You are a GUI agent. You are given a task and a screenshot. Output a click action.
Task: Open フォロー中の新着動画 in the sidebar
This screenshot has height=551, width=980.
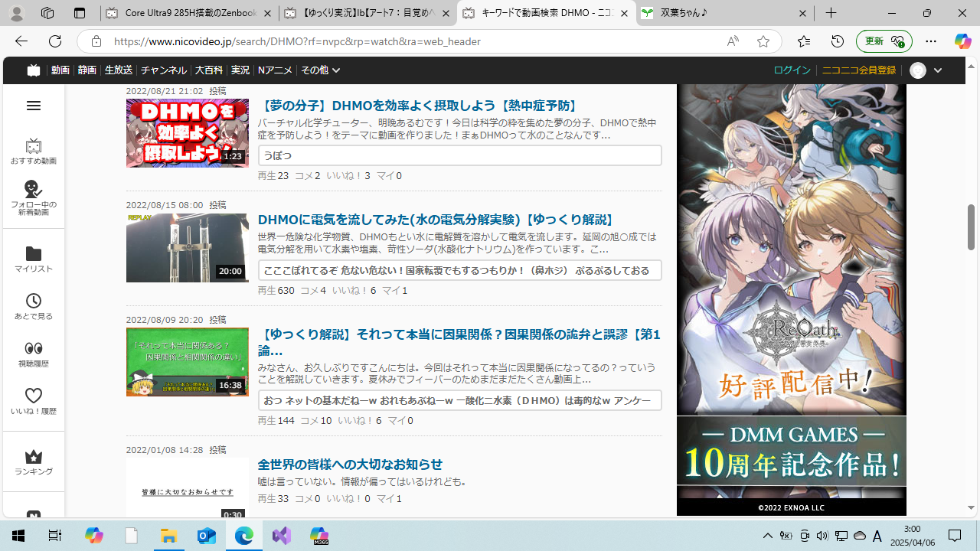point(33,197)
